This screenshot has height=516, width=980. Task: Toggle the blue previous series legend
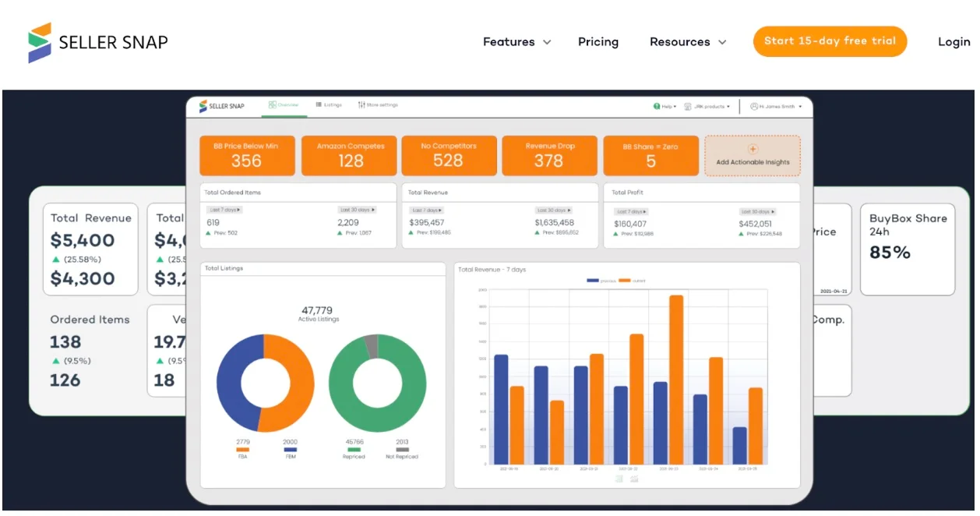601,281
